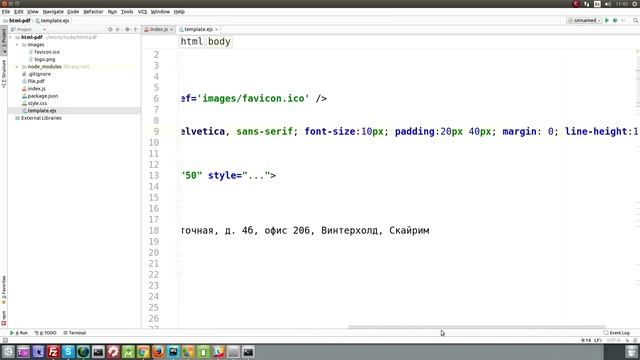640x360 pixels.
Task: Open the VCS menu
Action: 142,12
